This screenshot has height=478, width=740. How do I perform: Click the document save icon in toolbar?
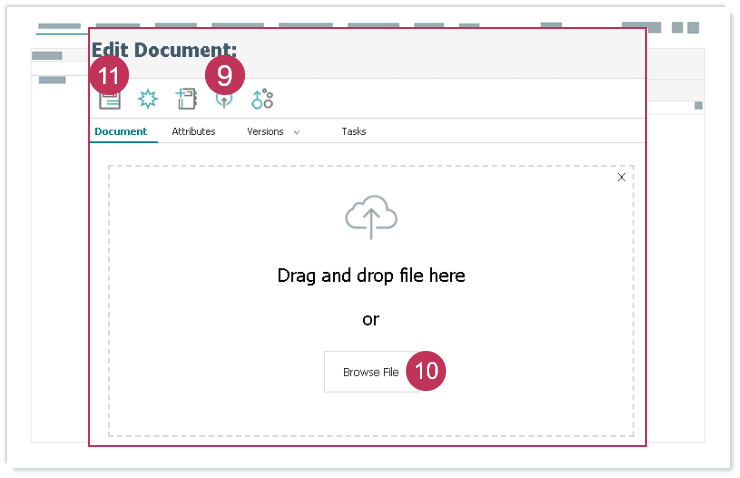pos(109,99)
